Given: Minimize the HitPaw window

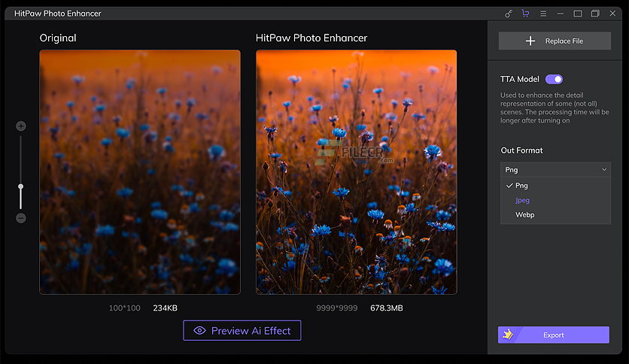Looking at the screenshot, I should (x=561, y=14).
